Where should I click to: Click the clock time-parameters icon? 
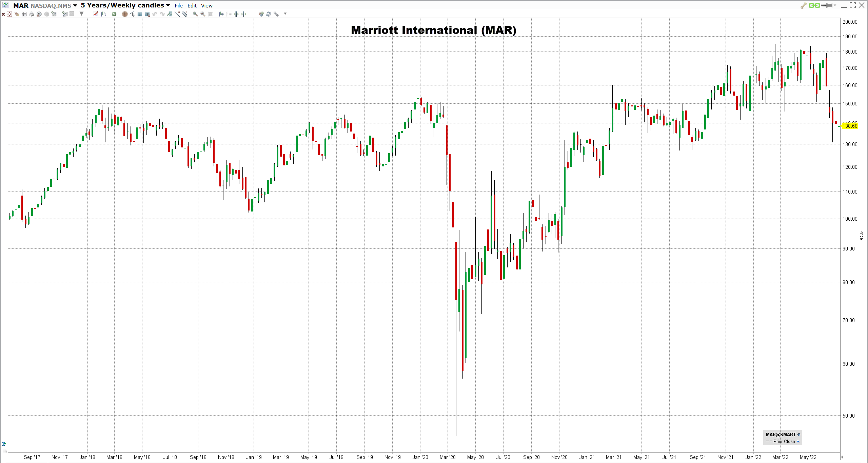(x=39, y=14)
